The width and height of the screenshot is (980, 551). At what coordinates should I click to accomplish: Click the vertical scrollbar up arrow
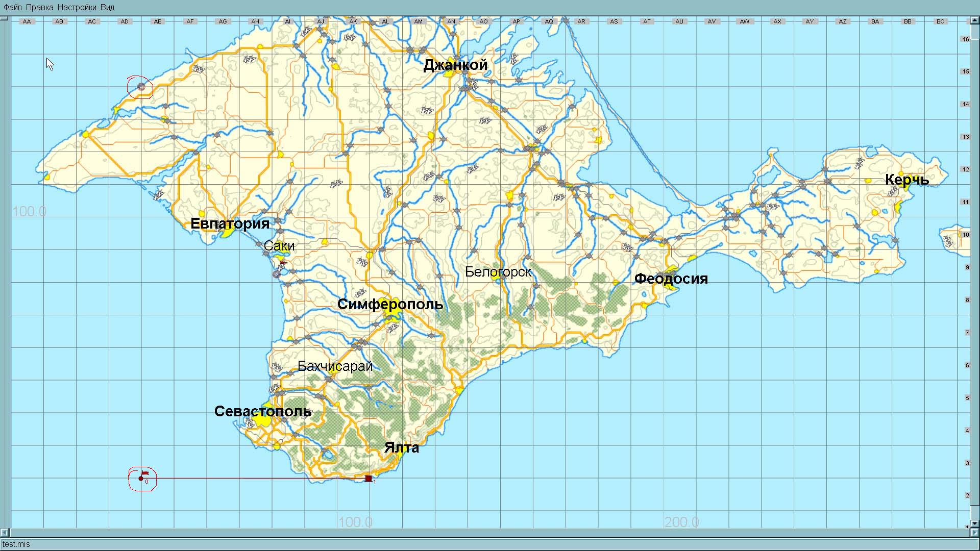[x=974, y=20]
